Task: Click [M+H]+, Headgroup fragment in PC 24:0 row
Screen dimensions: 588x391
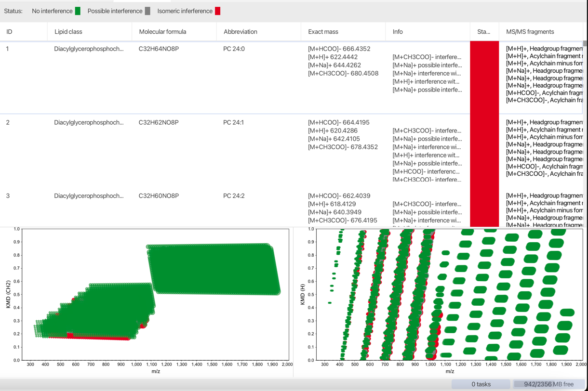Action: 544,49
